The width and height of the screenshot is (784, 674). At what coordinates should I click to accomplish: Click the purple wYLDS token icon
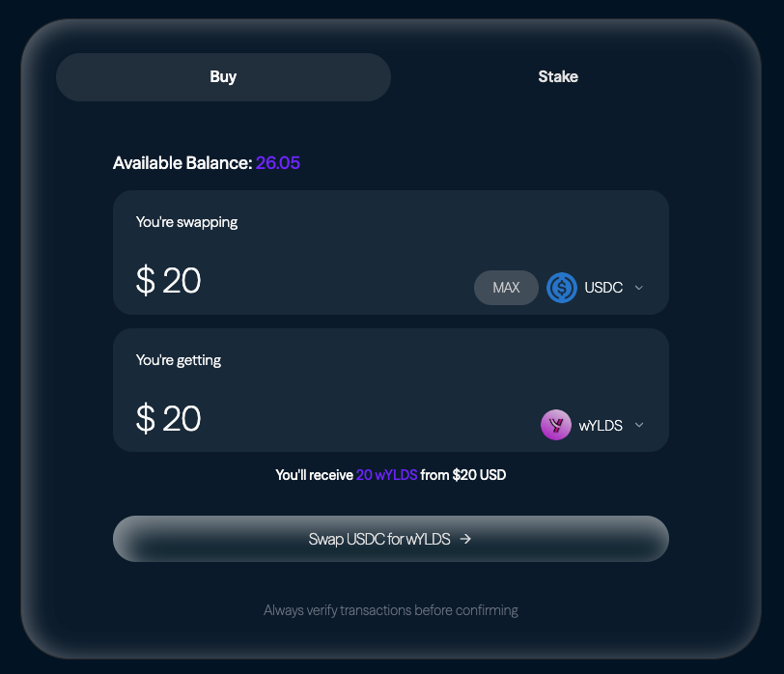click(556, 425)
